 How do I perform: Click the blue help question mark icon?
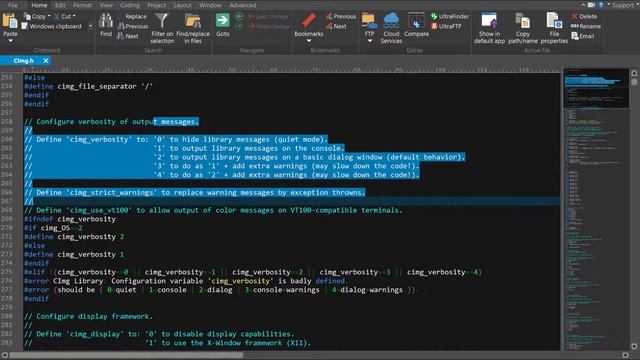pos(601,5)
